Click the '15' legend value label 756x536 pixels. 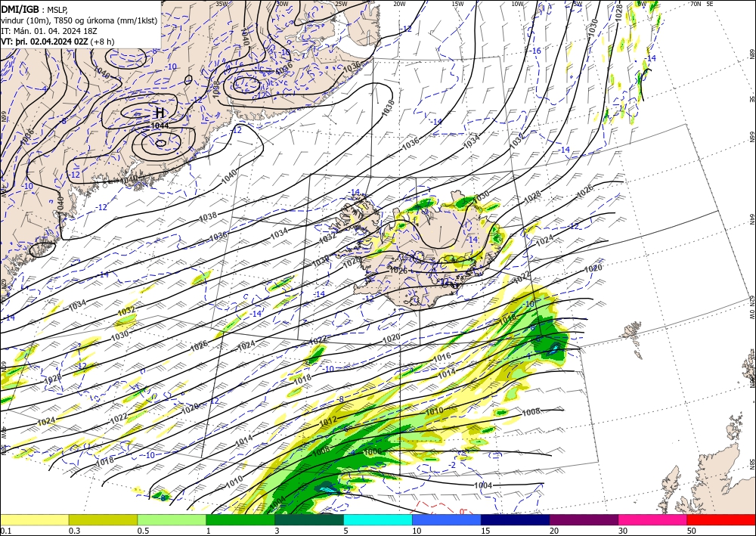click(485, 530)
